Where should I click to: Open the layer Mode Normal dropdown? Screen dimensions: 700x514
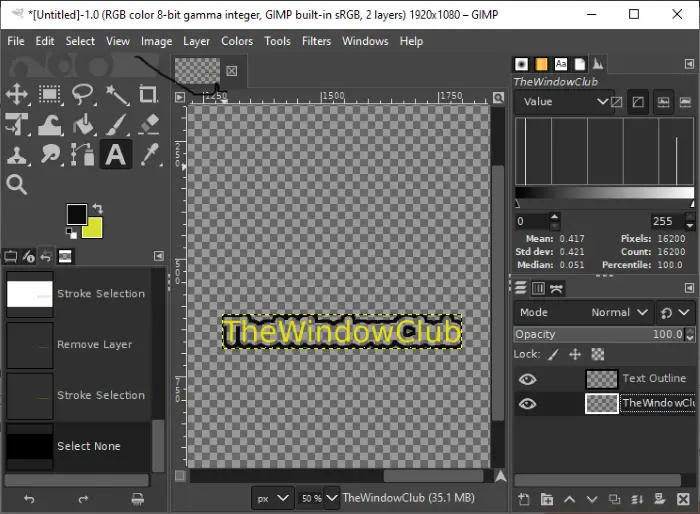(x=584, y=313)
